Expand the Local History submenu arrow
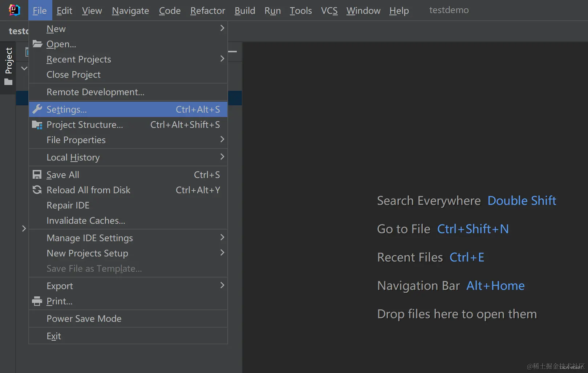Screen dimensions: 588x373 (222, 157)
